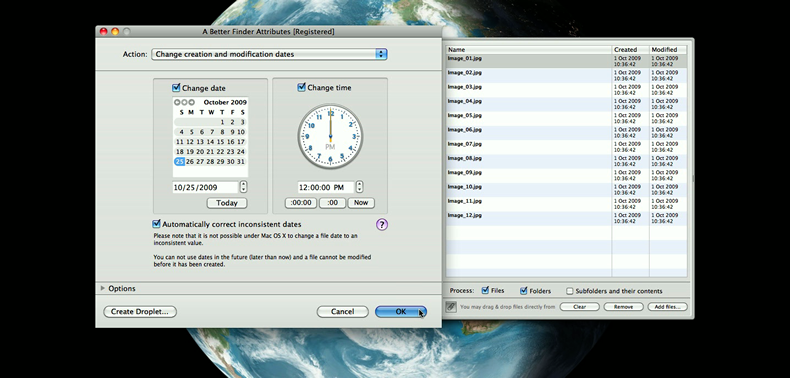790x378 pixels.
Task: Select day 22 in October calendar
Action: (220, 152)
